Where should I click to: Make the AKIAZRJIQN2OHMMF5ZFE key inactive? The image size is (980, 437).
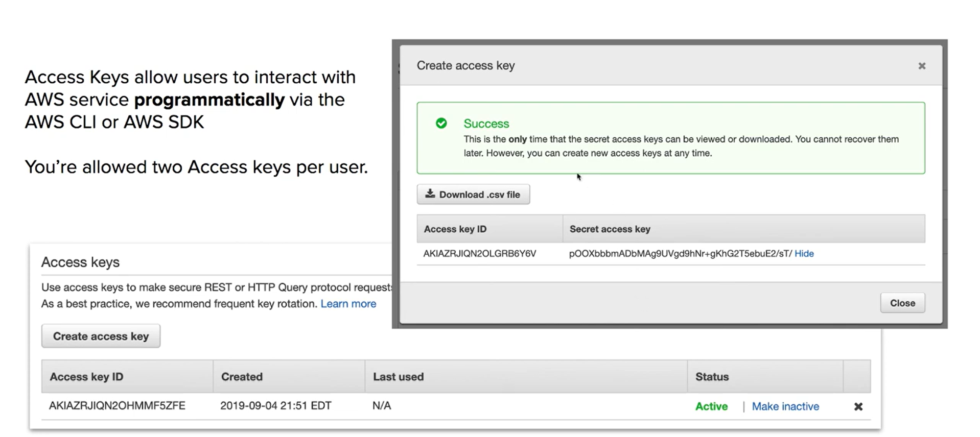(785, 406)
